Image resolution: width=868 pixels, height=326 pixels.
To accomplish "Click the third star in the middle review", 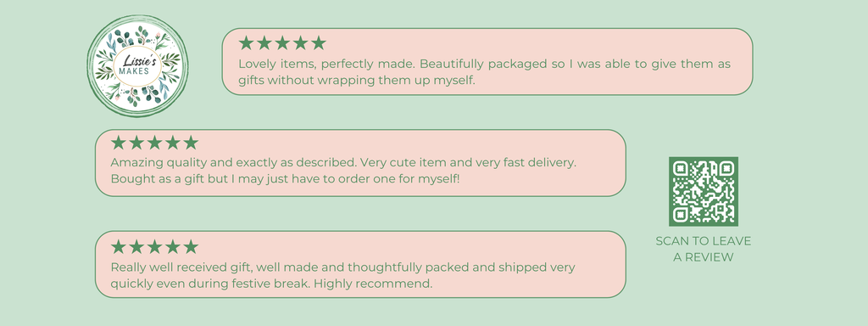I will 154,143.
